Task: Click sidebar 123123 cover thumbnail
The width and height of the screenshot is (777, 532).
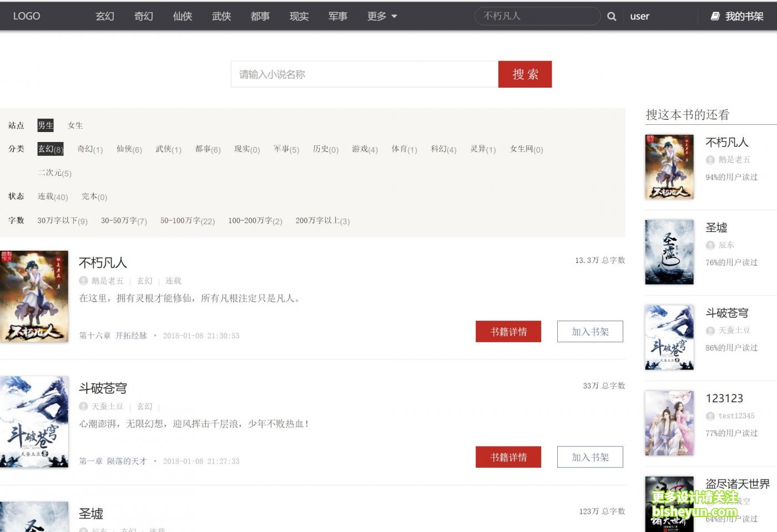Action: coord(669,423)
